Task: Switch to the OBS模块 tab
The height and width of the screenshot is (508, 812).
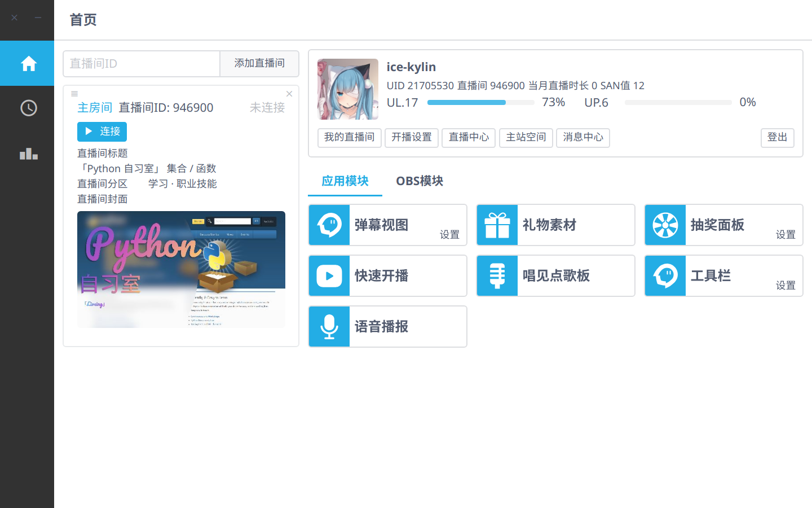Action: 419,181
